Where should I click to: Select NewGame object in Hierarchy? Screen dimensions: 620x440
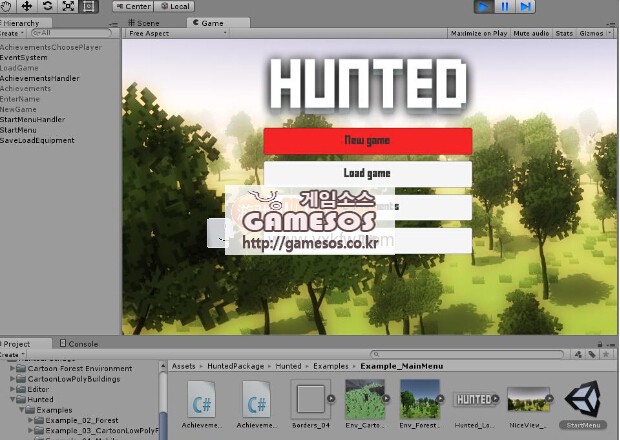18,109
